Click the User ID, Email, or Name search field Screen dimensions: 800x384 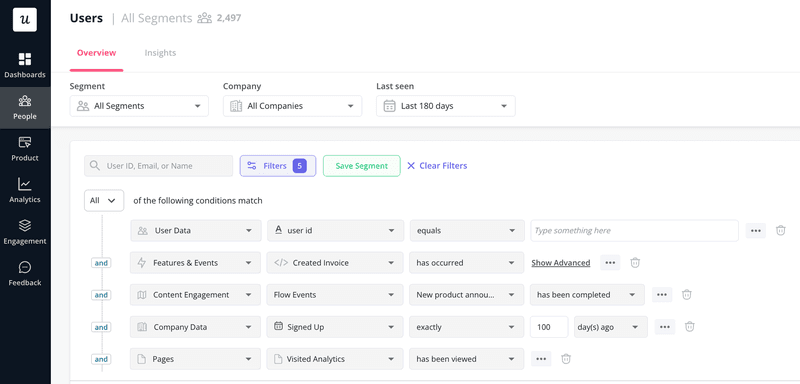(159, 166)
